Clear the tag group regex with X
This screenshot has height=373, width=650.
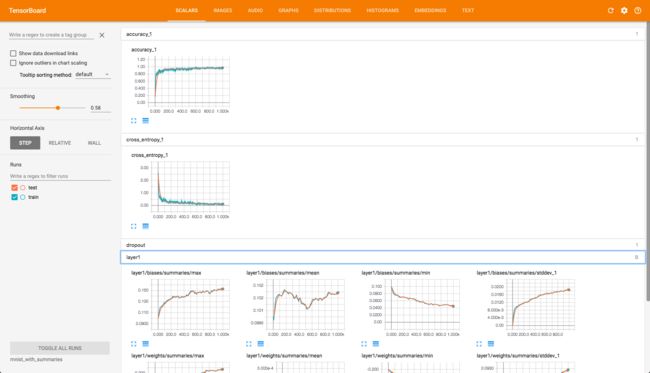pos(102,35)
